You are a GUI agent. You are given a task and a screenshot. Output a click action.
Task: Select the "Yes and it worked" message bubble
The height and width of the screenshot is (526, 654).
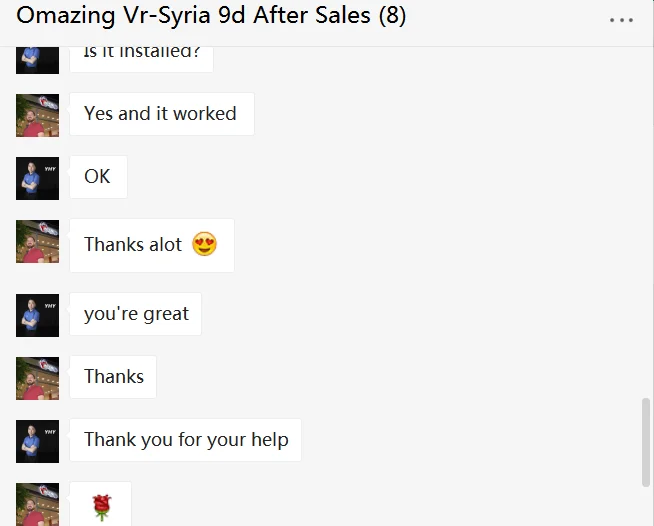click(161, 114)
